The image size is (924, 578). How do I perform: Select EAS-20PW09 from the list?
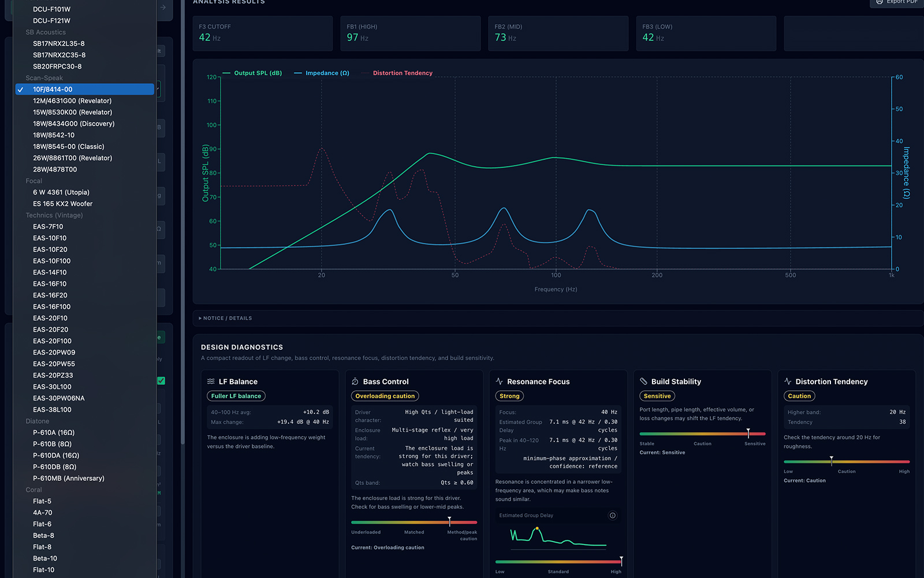pyautogui.click(x=85, y=353)
